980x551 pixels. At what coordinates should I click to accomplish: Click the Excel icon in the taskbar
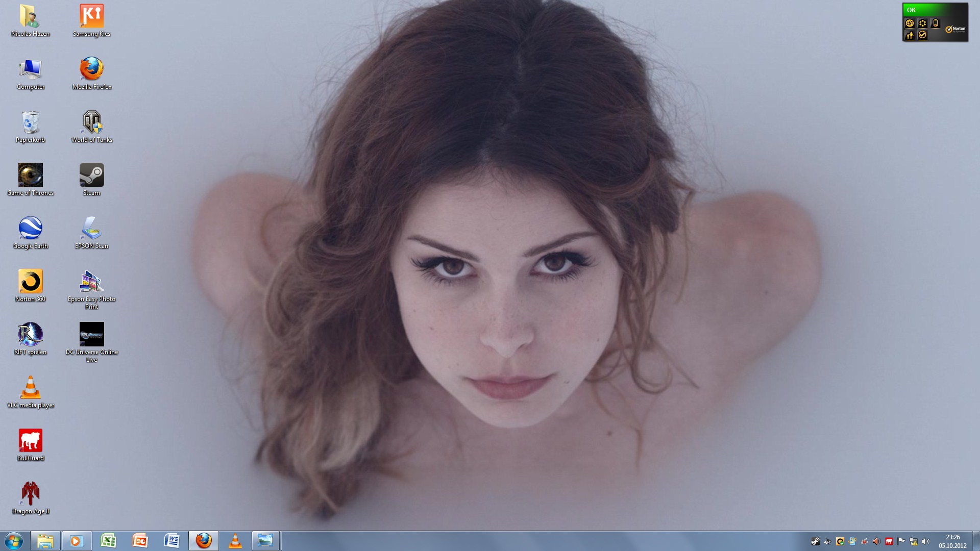(108, 541)
